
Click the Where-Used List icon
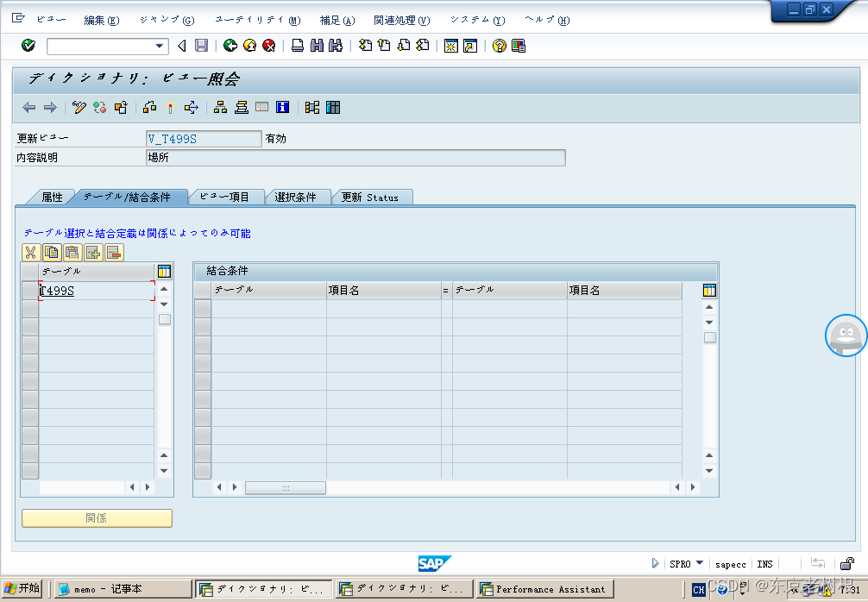coord(192,107)
